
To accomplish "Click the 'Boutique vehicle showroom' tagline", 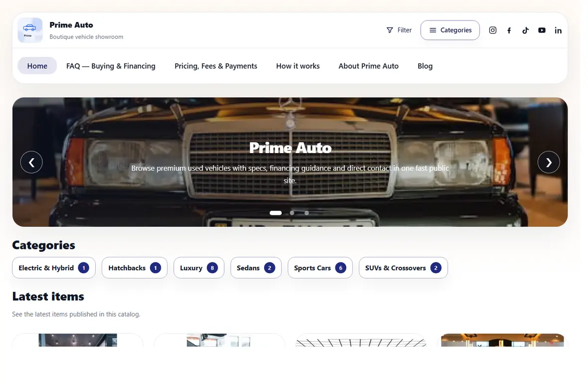I will point(86,37).
